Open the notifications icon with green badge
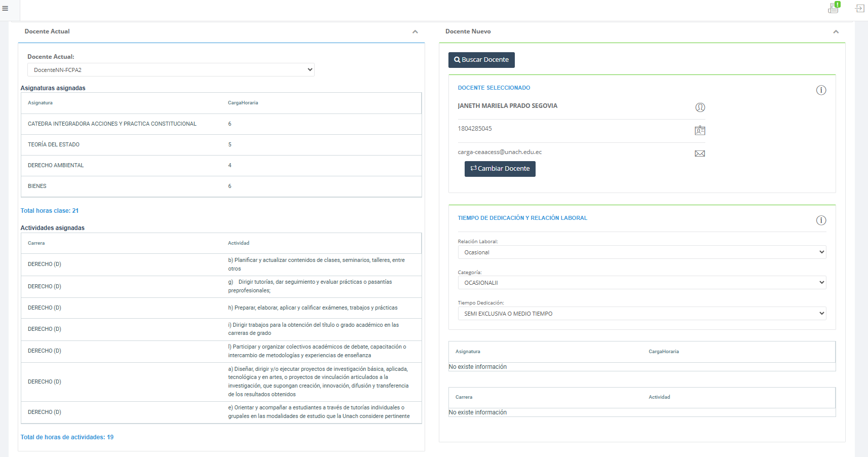Screen dimensions: 868x457 pyautogui.click(x=834, y=8)
